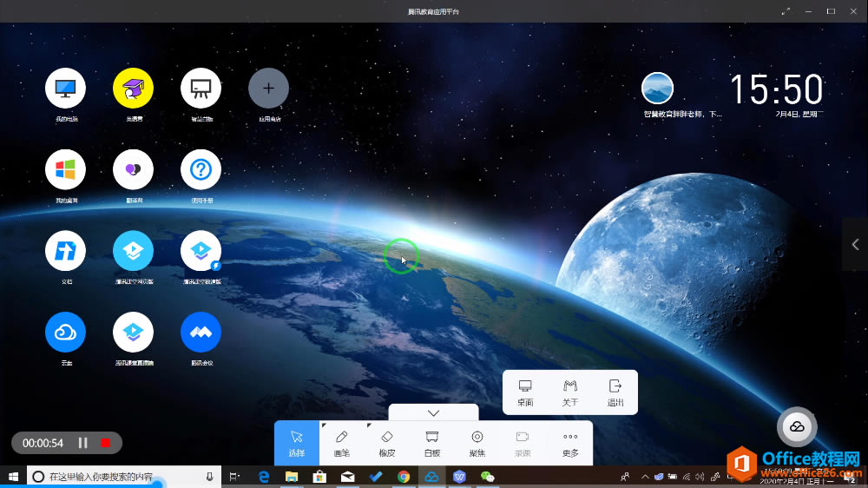The width and height of the screenshot is (868, 488).
Task: Launch Google Chrome from the taskbar
Action: (404, 477)
